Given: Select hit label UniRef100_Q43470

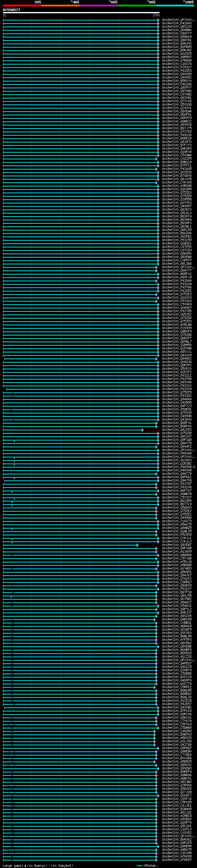Looking at the screenshot, I should 177,142.
